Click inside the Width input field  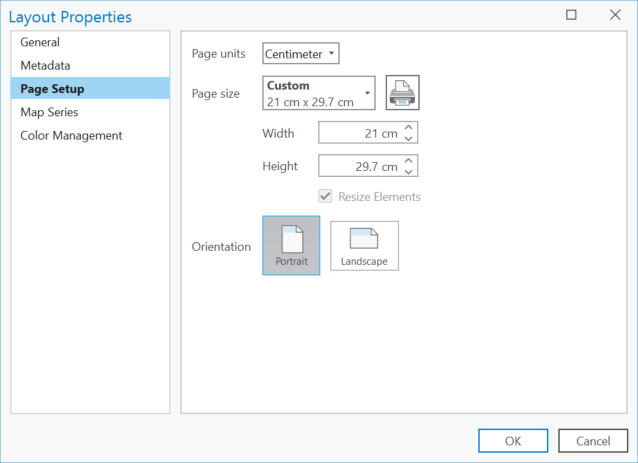(x=360, y=133)
